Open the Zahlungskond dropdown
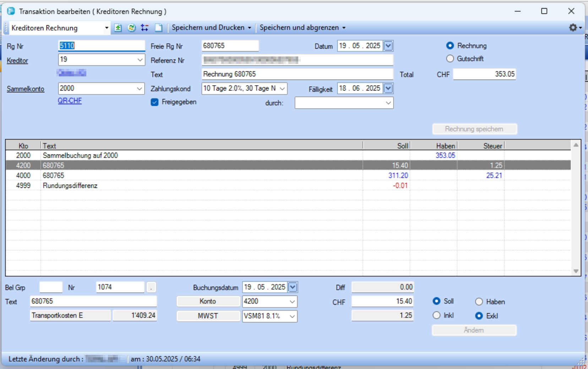The width and height of the screenshot is (588, 369). click(282, 88)
